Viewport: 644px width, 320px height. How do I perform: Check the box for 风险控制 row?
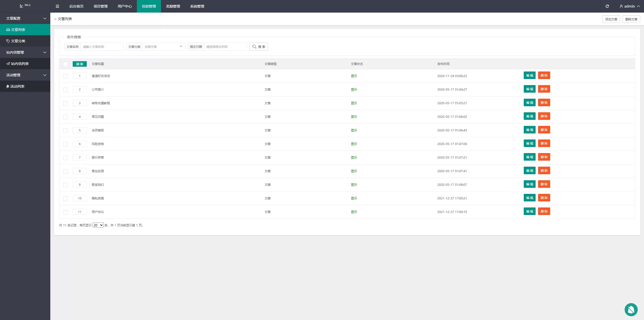pyautogui.click(x=65, y=144)
